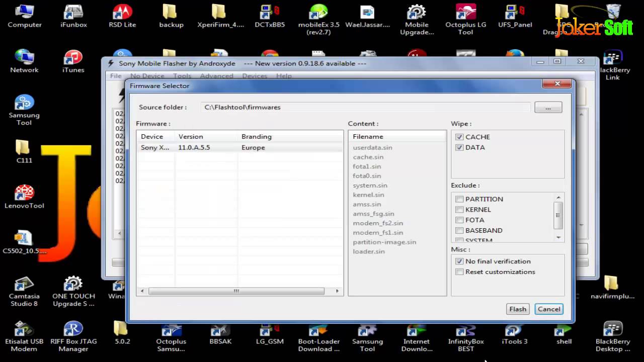Viewport: 644px width, 362px height.
Task: Launch DCTxBB5 desktop shortcut
Action: [270, 16]
